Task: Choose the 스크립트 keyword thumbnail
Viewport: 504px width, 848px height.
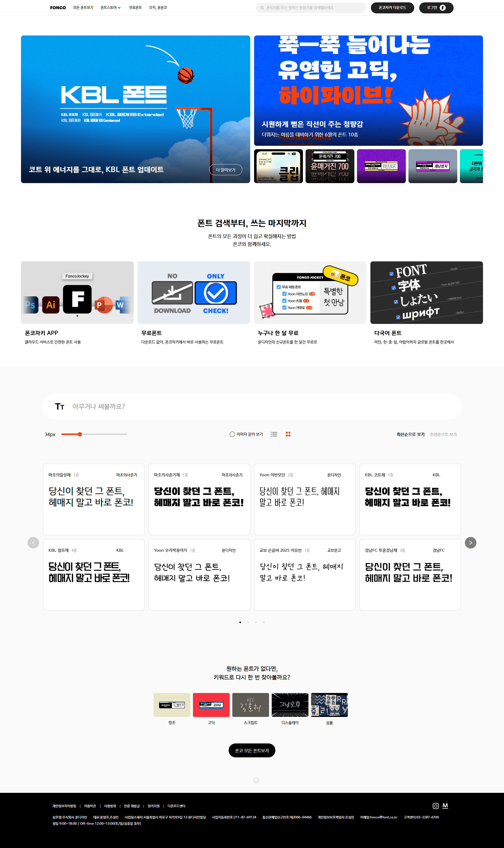Action: [251, 705]
